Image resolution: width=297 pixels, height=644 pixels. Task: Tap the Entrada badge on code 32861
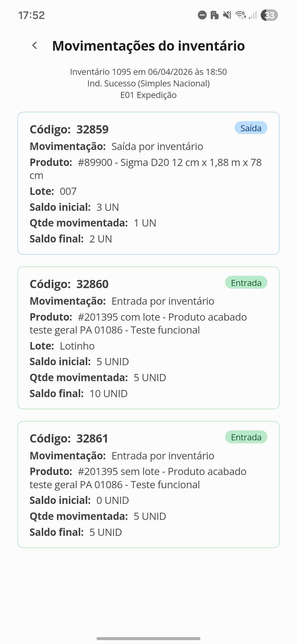pos(246,437)
